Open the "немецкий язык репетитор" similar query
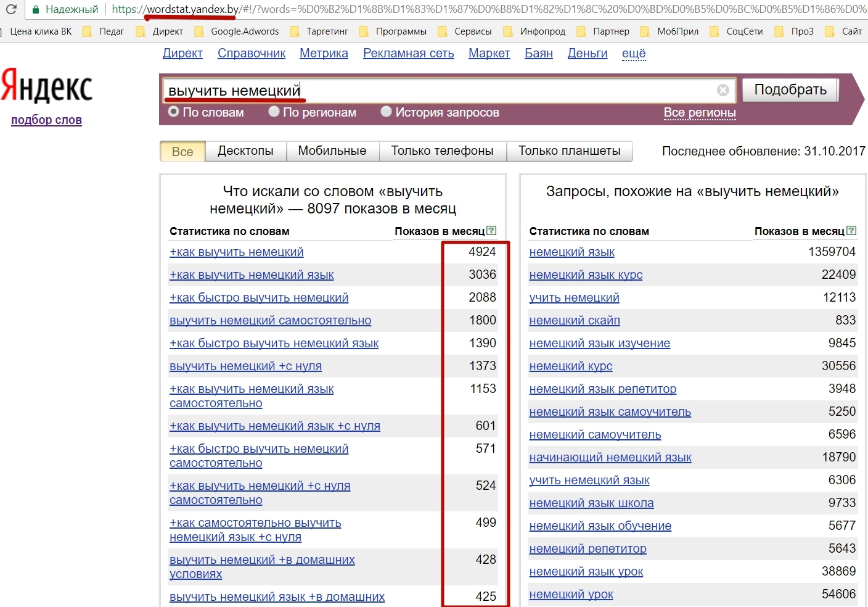Image resolution: width=868 pixels, height=607 pixels. (x=603, y=389)
